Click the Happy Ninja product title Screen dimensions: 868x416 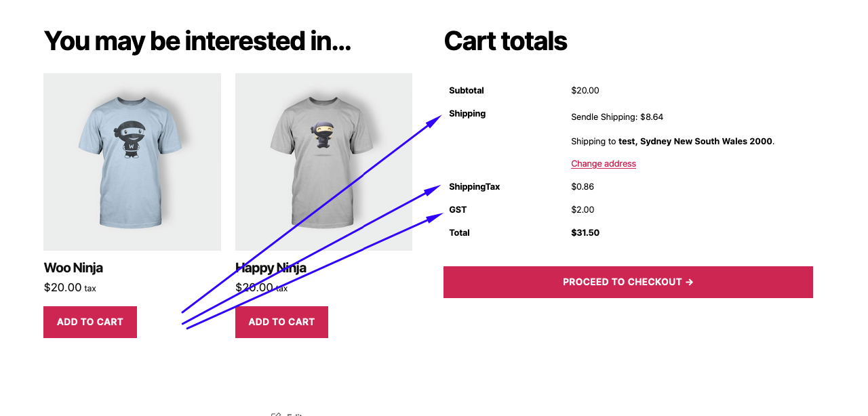pyautogui.click(x=271, y=268)
